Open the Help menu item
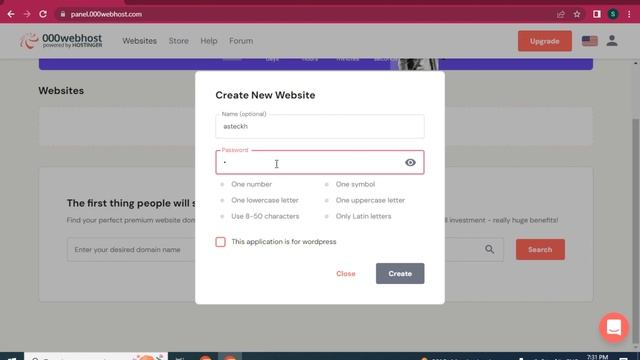Viewport: 640px width, 360px height. click(209, 41)
